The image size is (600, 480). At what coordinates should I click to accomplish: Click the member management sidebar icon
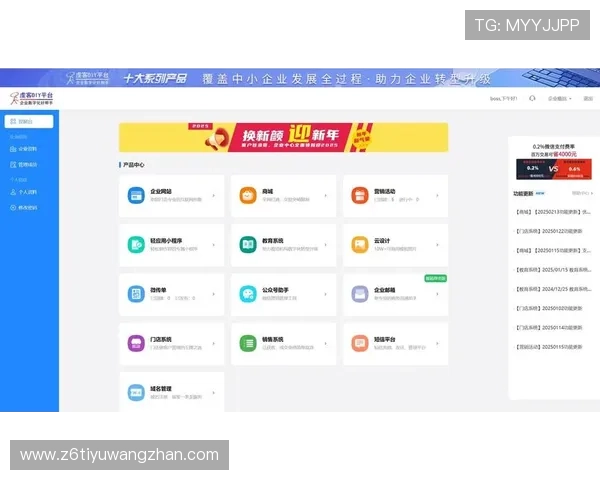(13, 165)
